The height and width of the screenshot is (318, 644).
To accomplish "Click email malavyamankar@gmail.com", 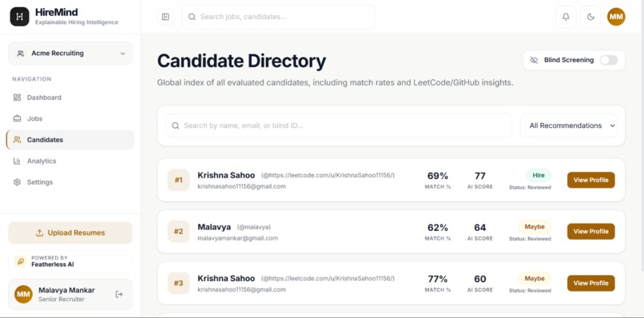I will [x=237, y=238].
